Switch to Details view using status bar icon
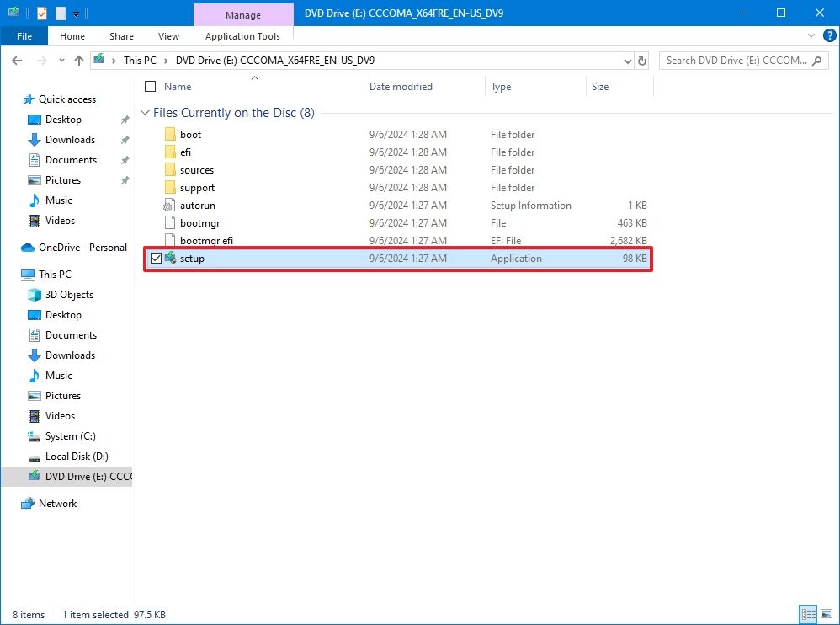 point(807,614)
